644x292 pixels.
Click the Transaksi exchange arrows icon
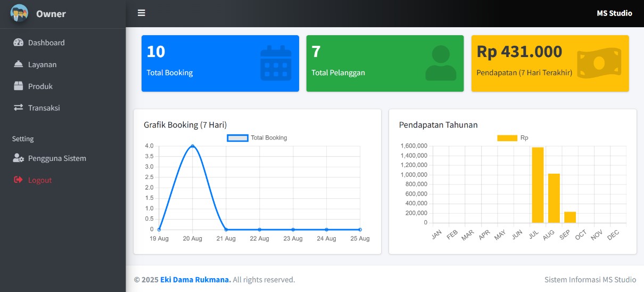(19, 108)
